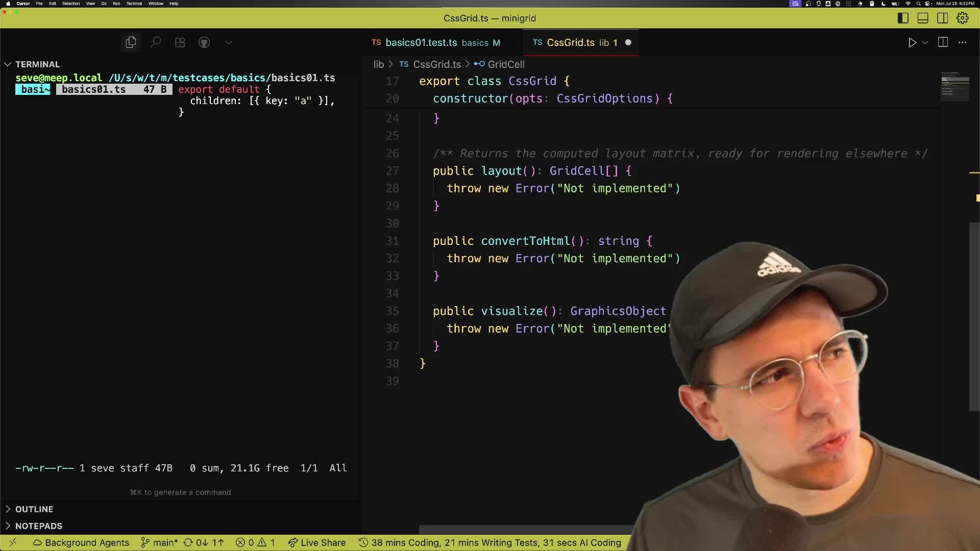Screen dimensions: 980x551
Task: Click the unsaved dot on CssGrid.ts tab
Action: 628,42
